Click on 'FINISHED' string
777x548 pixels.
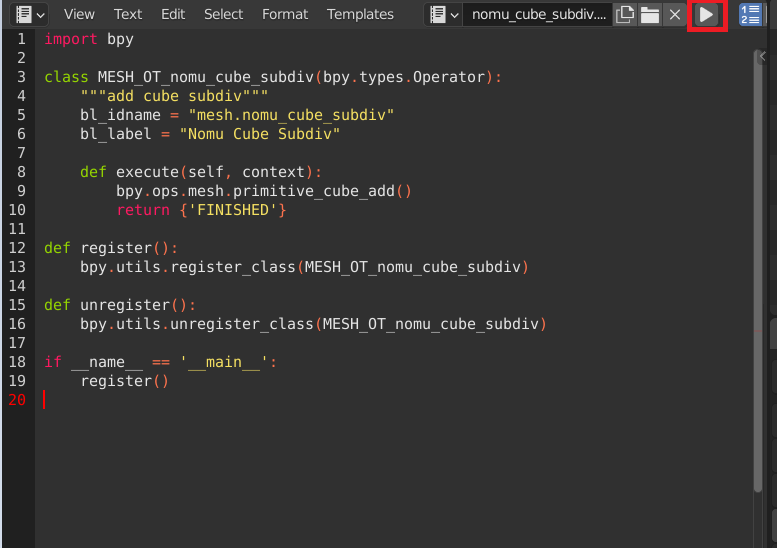[233, 210]
